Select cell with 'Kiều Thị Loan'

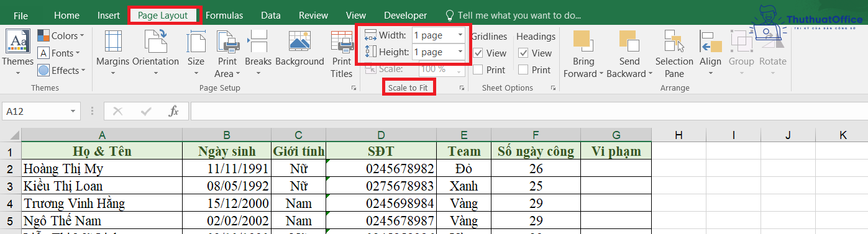click(102, 186)
